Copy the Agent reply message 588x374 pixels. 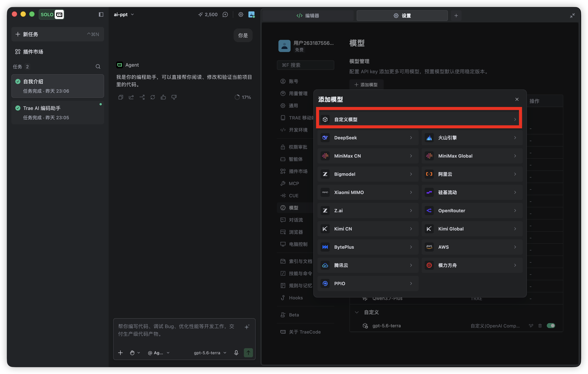[x=120, y=97]
